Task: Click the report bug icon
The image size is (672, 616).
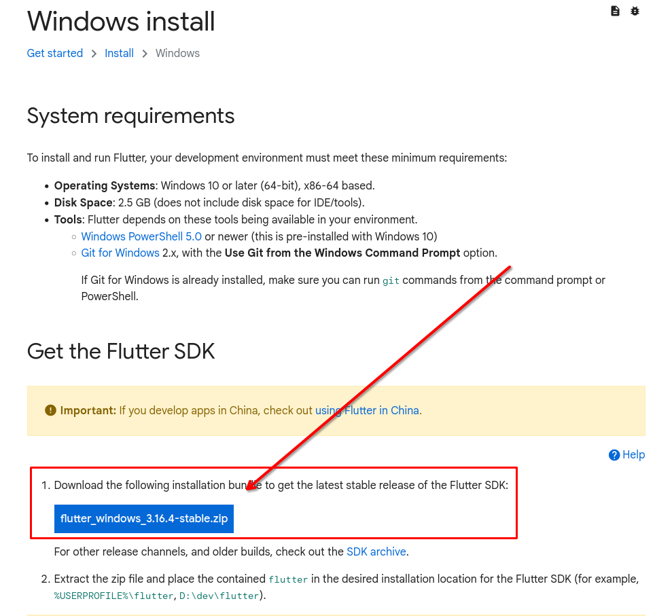Action: click(x=635, y=11)
